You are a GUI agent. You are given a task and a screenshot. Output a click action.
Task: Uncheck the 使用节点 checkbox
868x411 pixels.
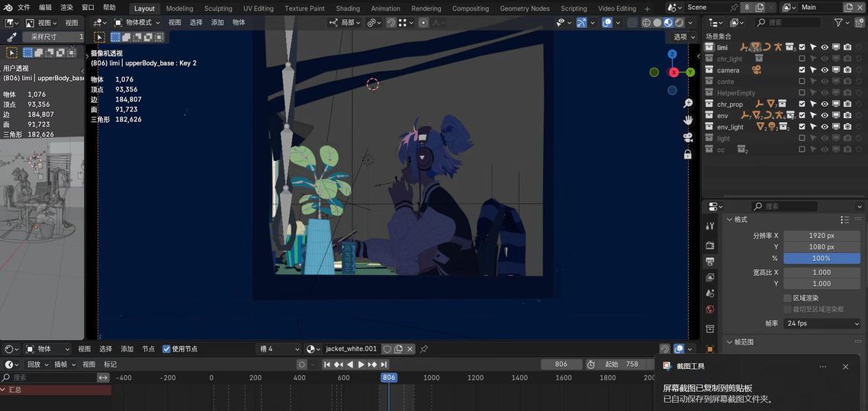[167, 349]
